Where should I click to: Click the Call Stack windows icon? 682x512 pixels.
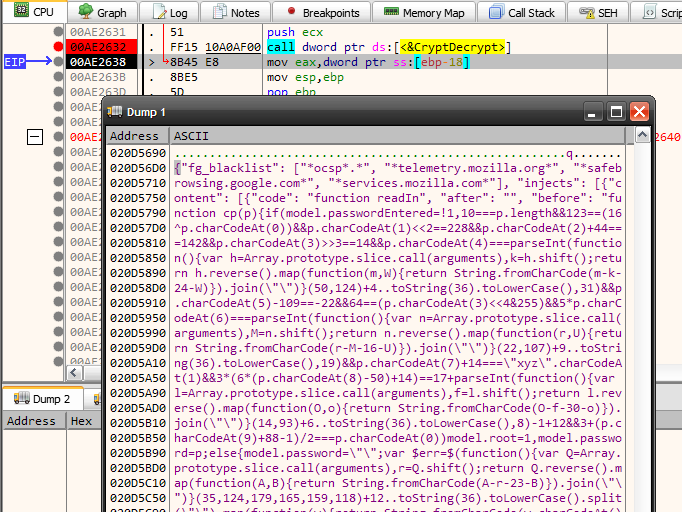tap(496, 12)
